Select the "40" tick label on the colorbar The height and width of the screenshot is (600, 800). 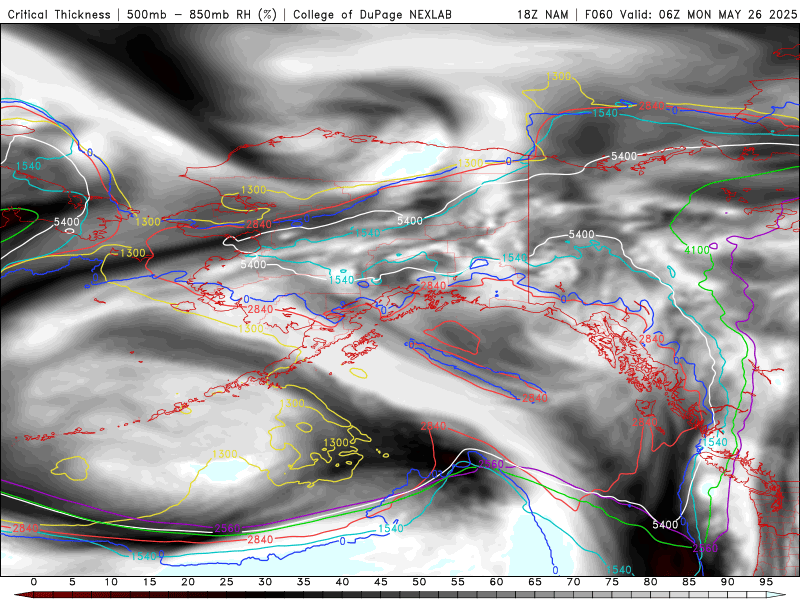tap(342, 582)
